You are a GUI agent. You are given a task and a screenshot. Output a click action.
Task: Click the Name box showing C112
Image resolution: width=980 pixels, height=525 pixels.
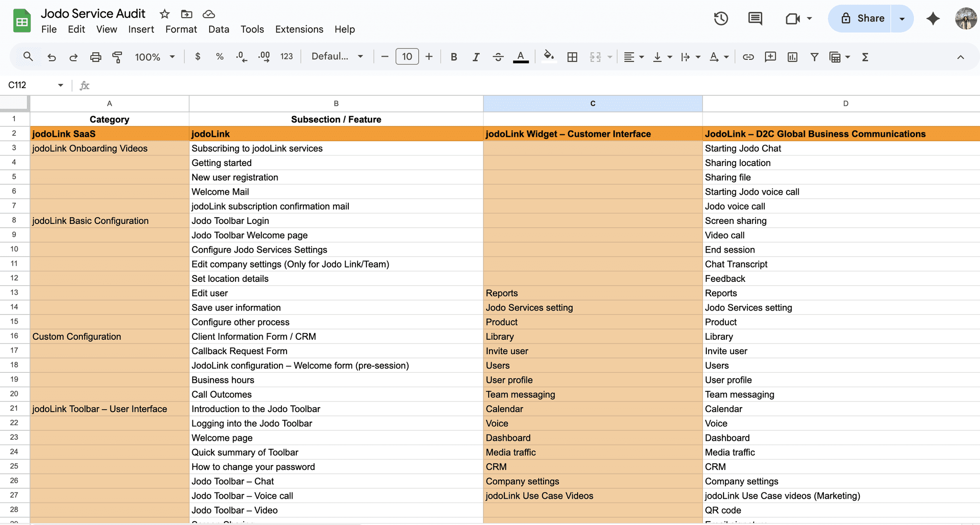(x=30, y=85)
